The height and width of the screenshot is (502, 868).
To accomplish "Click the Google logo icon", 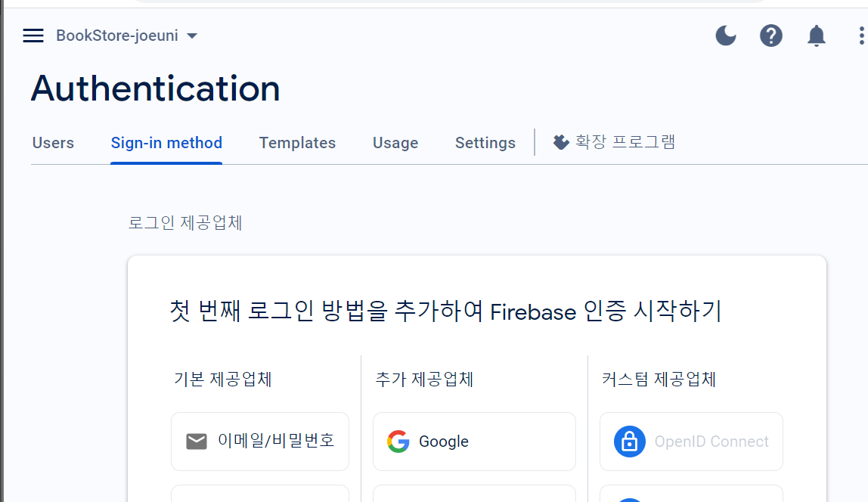I will point(398,441).
